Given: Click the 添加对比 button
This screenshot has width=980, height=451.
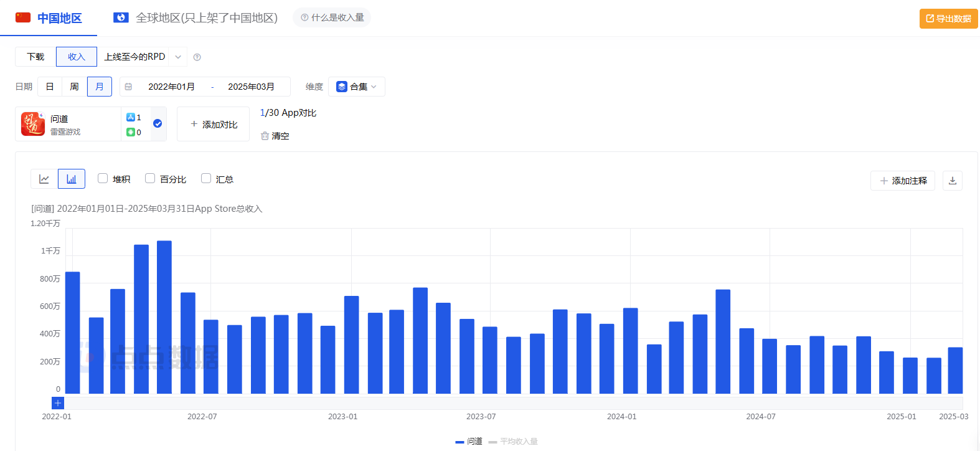Looking at the screenshot, I should point(213,125).
